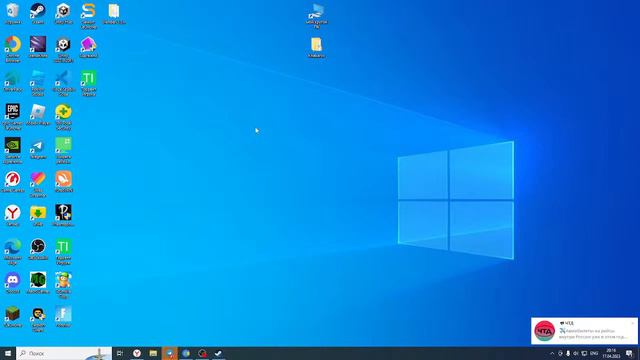Select the Telegram desktop shortcut
640x360 pixels.
pos(38,149)
